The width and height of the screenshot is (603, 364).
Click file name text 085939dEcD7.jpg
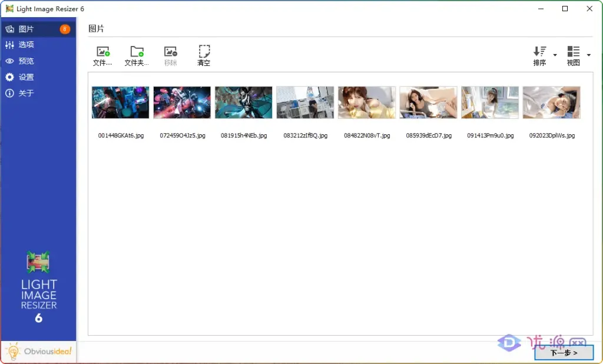coord(429,135)
